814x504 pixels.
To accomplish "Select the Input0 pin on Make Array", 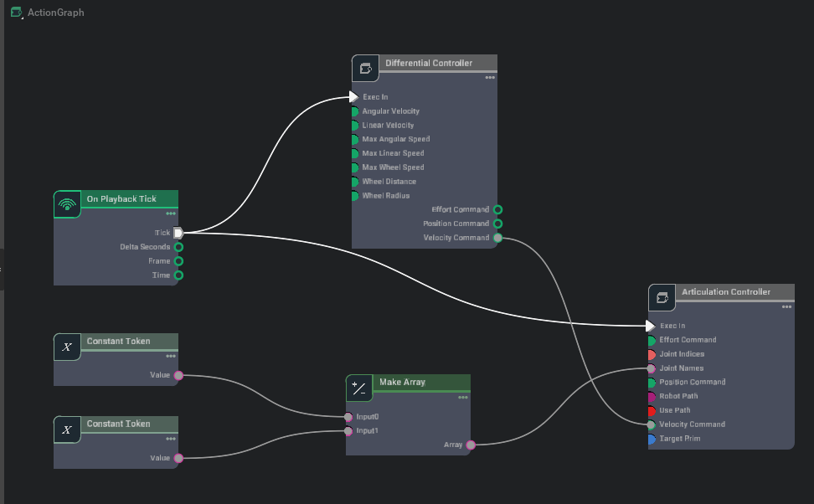I will [x=348, y=416].
